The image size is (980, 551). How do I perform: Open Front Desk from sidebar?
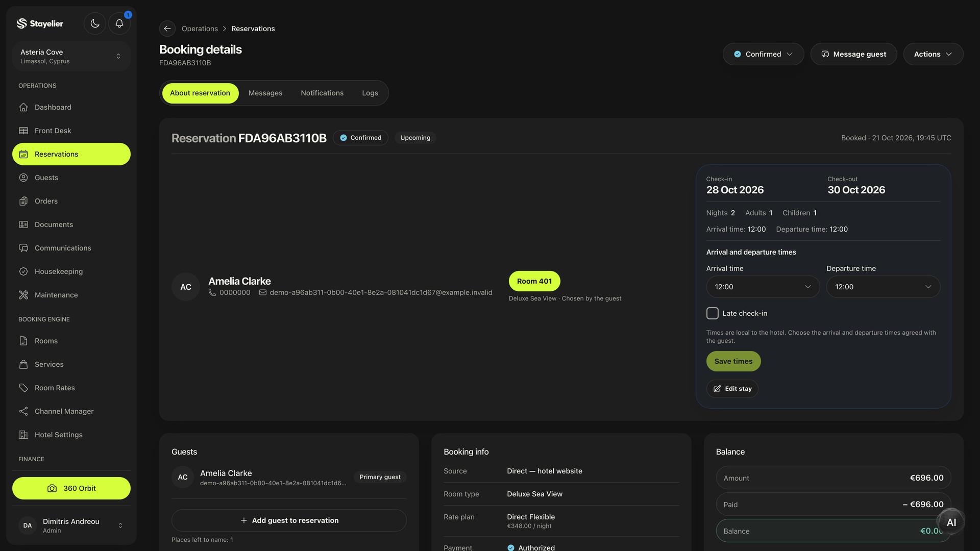click(x=71, y=131)
